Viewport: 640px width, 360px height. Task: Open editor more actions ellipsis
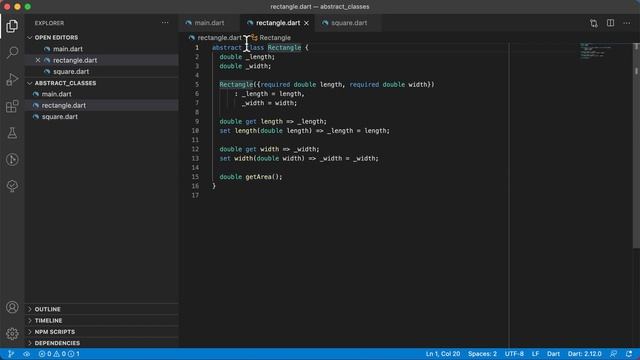pyautogui.click(x=627, y=23)
